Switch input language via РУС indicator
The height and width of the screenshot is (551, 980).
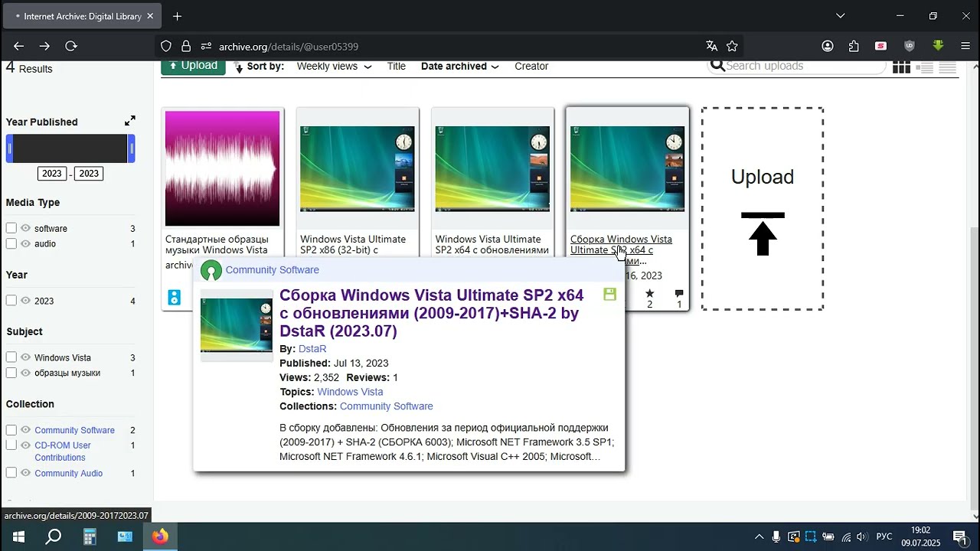tap(884, 536)
